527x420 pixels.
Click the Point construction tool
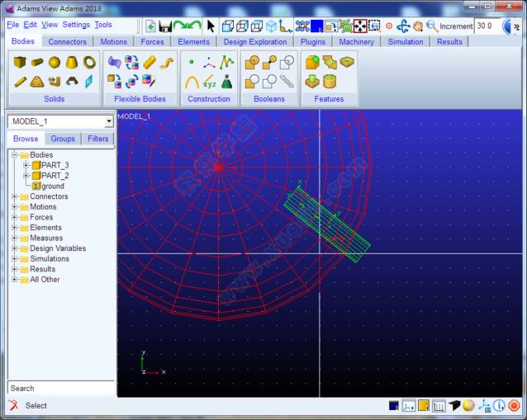coord(192,62)
